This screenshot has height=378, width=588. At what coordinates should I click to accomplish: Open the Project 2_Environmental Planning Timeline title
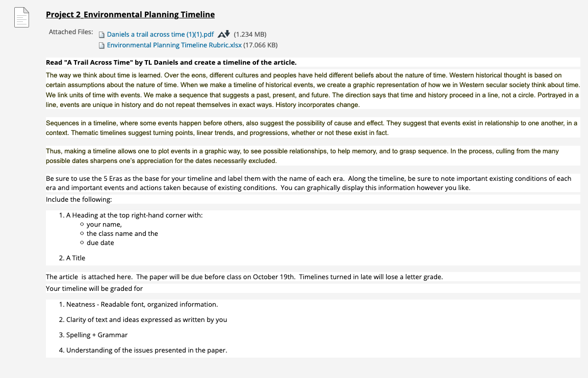coord(130,15)
